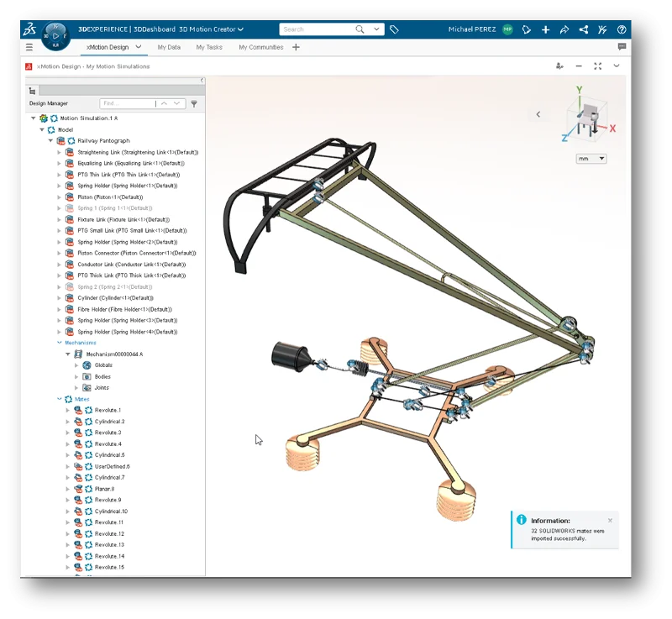Open the My Communities tab
Image resolution: width=672 pixels, height=619 pixels.
[x=260, y=48]
